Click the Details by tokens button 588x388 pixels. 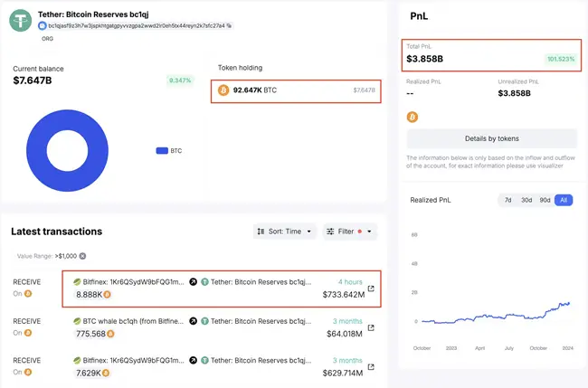pyautogui.click(x=491, y=138)
